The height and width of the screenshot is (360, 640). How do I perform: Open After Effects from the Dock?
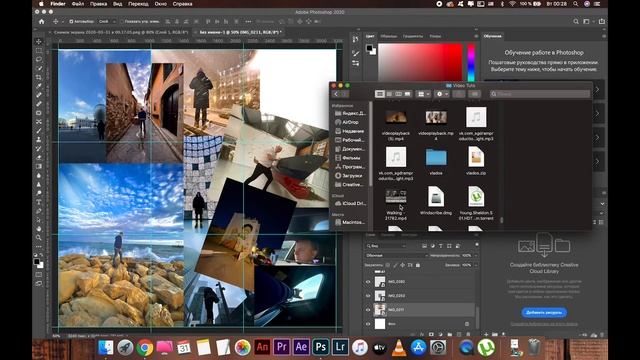301,347
